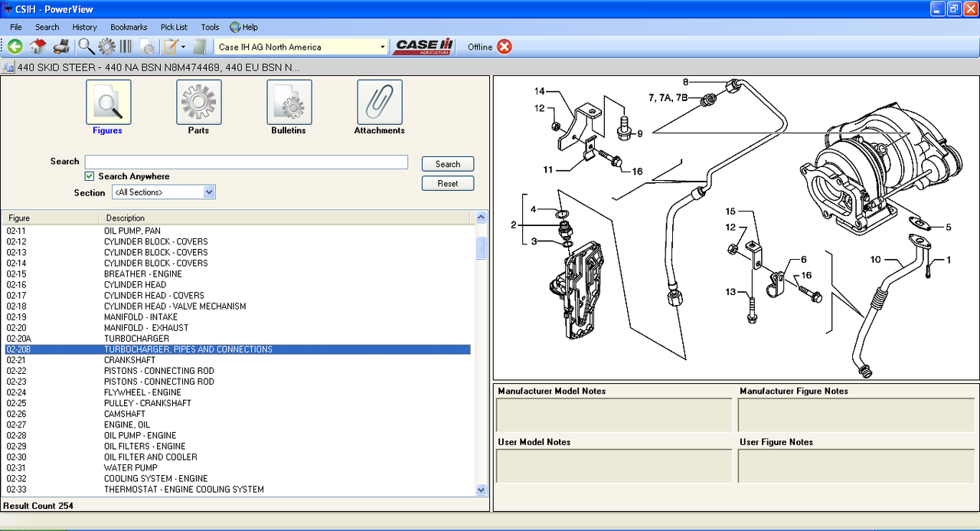Click the User Figure Notes text box

click(856, 466)
